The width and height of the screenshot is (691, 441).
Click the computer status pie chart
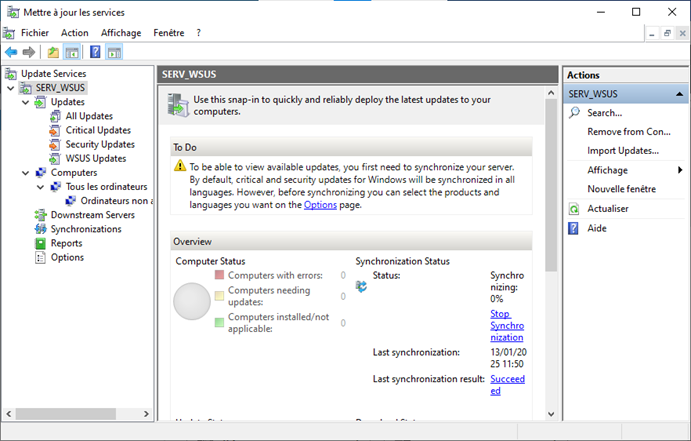click(192, 301)
